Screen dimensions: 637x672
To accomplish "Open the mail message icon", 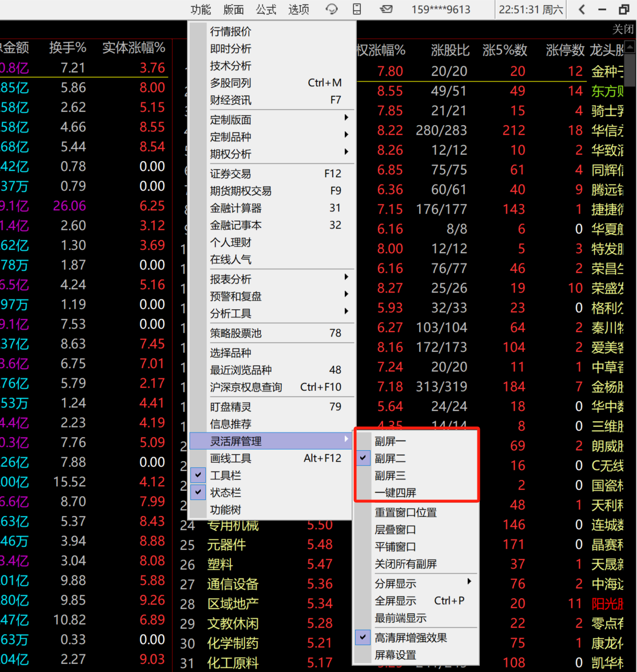I will [385, 9].
